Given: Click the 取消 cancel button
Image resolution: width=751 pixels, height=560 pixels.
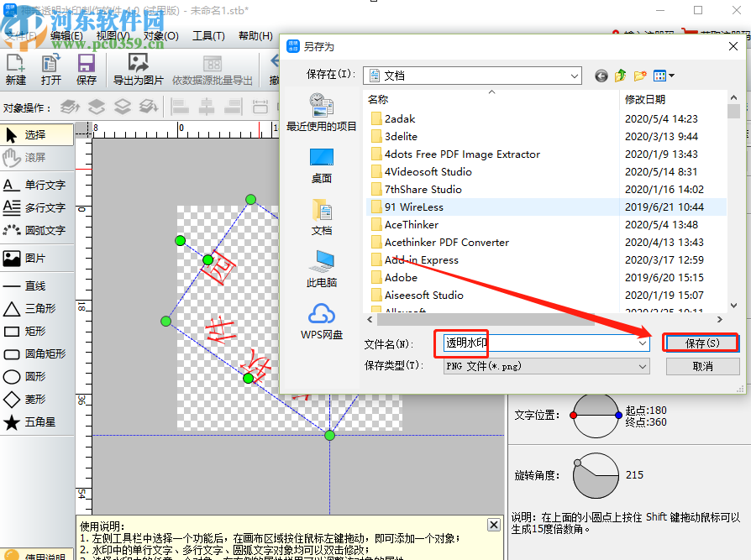Looking at the screenshot, I should [702, 367].
